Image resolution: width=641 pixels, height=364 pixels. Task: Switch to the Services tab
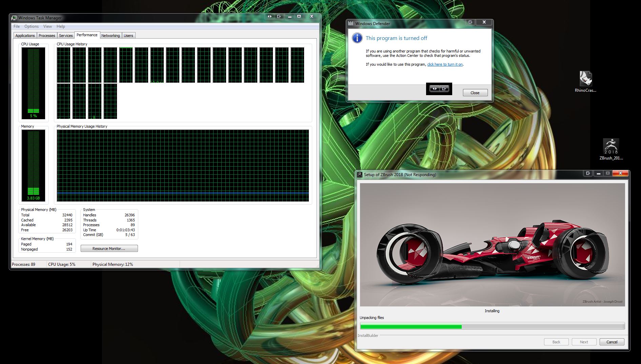pos(66,36)
